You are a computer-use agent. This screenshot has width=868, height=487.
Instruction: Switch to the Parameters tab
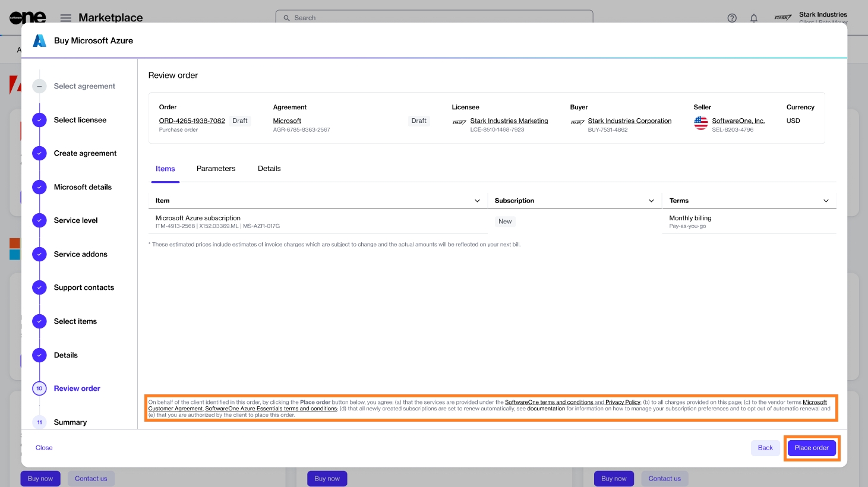coord(216,169)
